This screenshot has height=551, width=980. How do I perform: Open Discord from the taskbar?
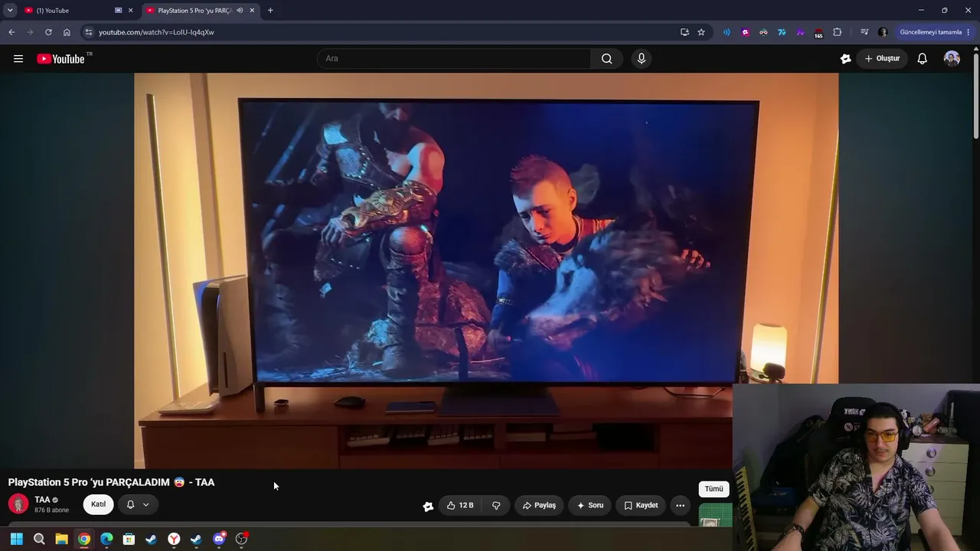point(219,539)
